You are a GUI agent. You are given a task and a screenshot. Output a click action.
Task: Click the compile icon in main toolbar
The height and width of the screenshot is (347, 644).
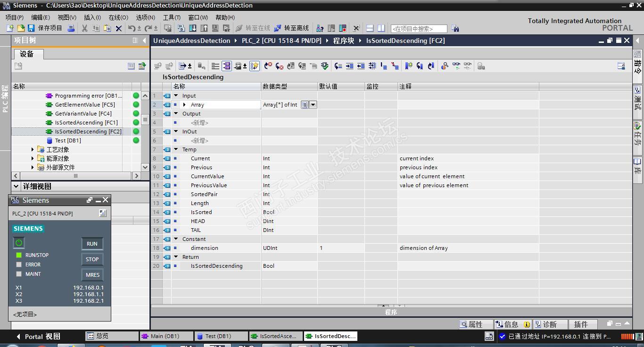(x=181, y=28)
